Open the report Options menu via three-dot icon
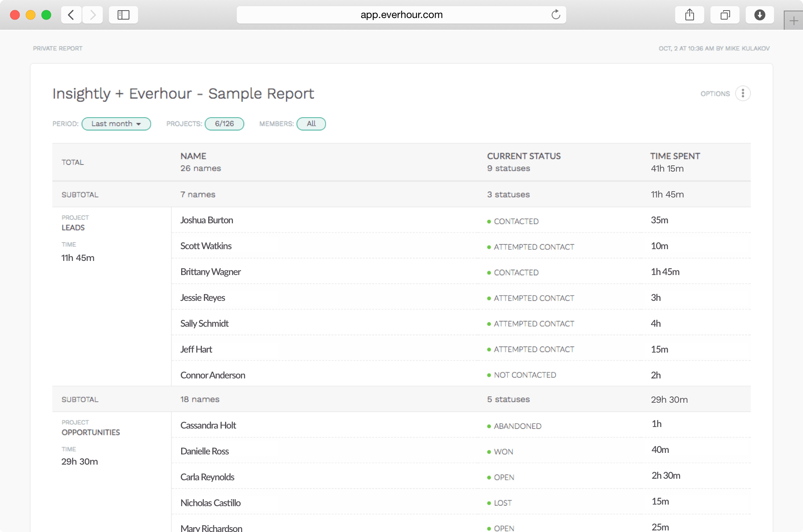Screen dimensions: 803x532 pyautogui.click(x=743, y=93)
